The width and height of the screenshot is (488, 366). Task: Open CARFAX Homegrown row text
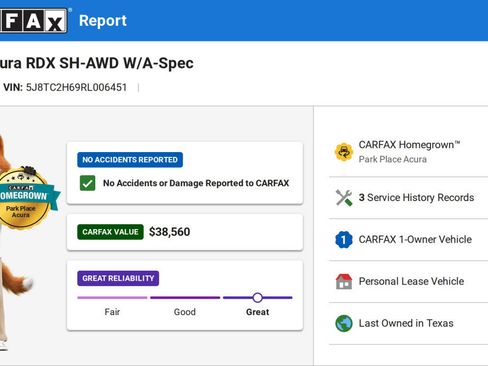coord(409,145)
